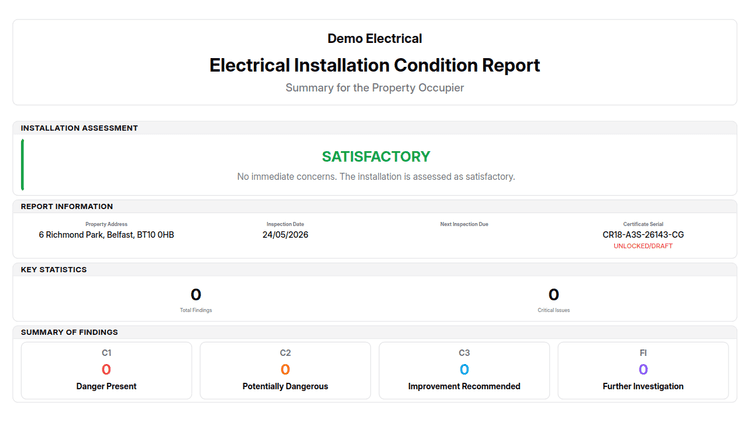Click the certificate serial CR18-A3S-26143-CG
This screenshot has width=750, height=431.
pyautogui.click(x=643, y=235)
